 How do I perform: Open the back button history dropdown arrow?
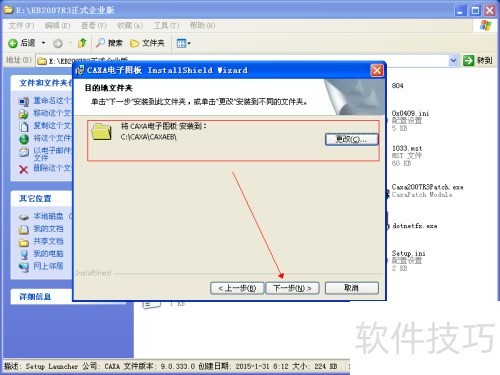(x=43, y=43)
